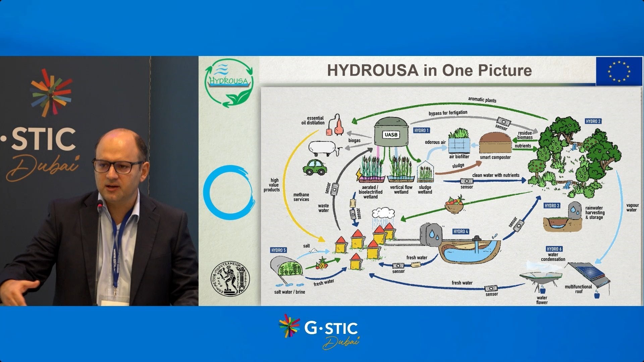Click the green car icon
644x362 pixels.
315,167
